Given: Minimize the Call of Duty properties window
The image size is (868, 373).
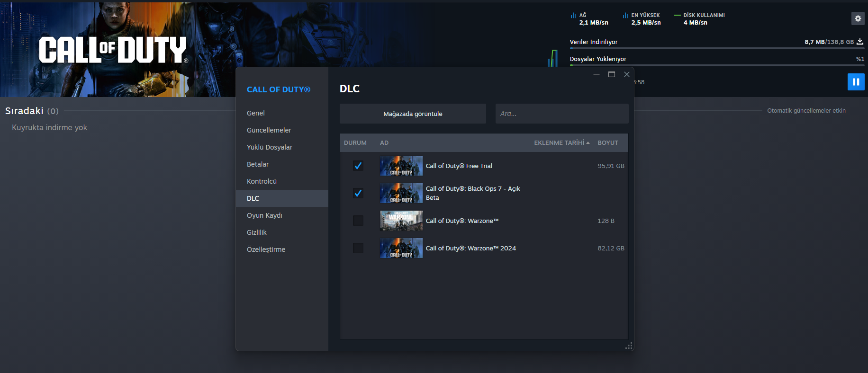Looking at the screenshot, I should [597, 74].
